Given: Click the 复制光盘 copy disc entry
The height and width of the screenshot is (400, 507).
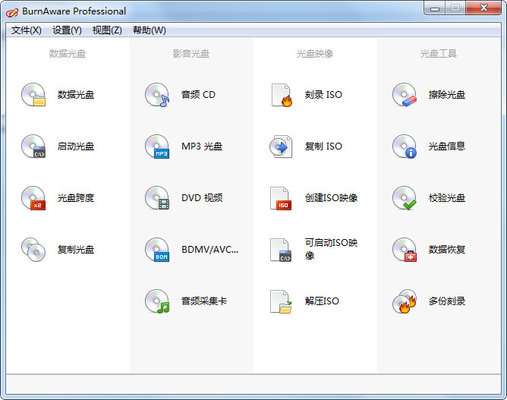Looking at the screenshot, I should click(x=58, y=250).
